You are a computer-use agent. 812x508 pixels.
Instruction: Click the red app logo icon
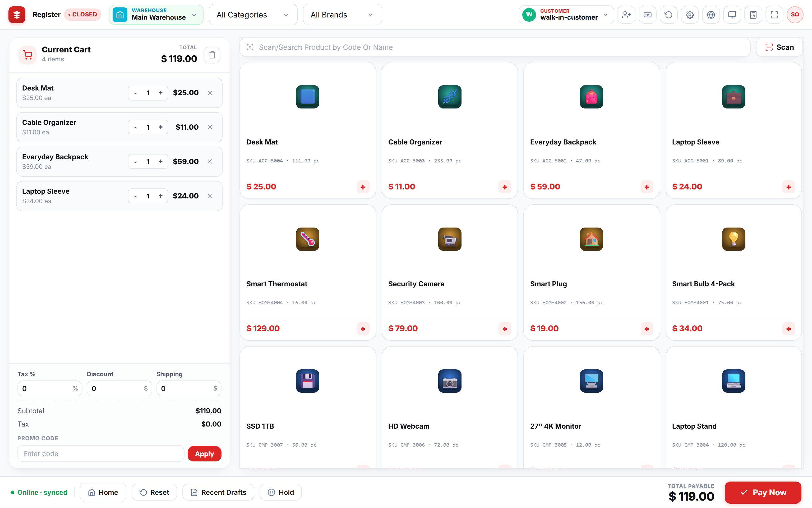[x=17, y=15]
